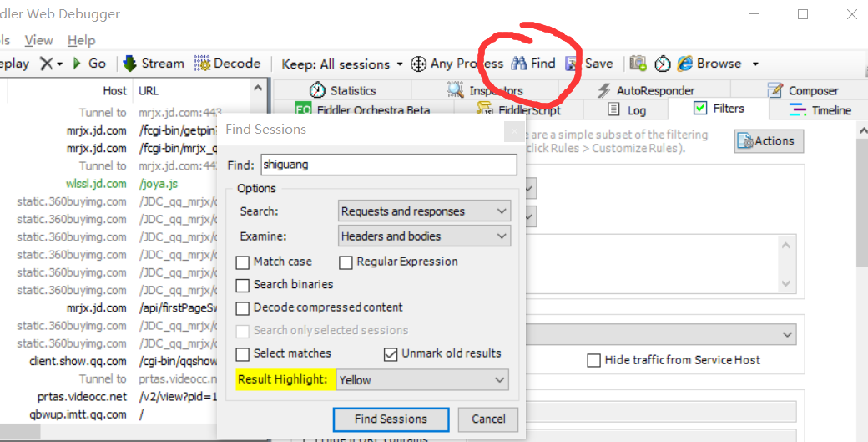
Task: Check the Select matches option
Action: (243, 354)
